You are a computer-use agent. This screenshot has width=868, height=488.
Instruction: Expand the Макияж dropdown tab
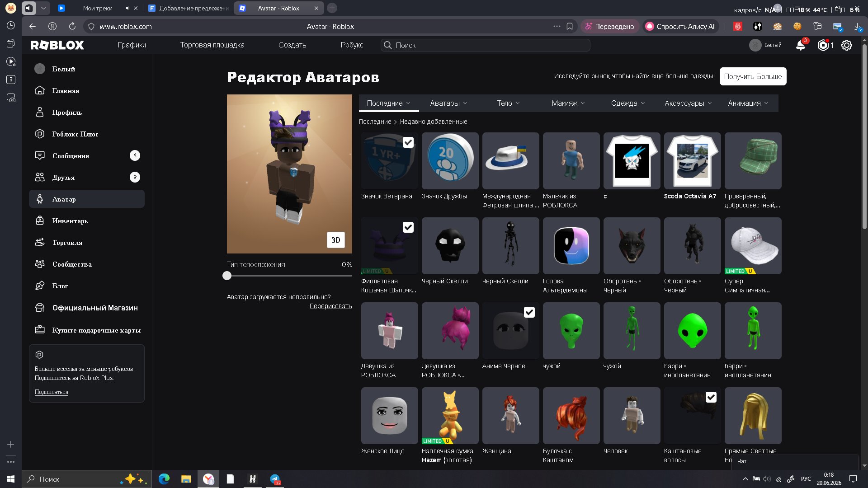coord(568,103)
